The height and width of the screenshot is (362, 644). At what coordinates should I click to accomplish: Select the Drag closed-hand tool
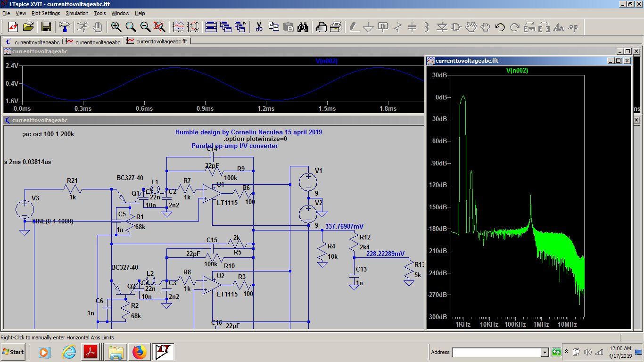tap(485, 27)
